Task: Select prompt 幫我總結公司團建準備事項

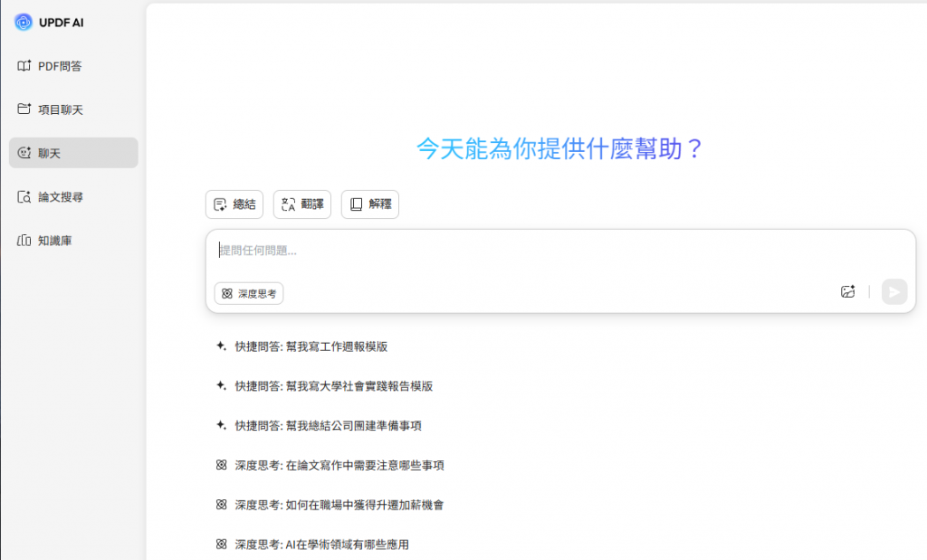Action: coord(319,426)
